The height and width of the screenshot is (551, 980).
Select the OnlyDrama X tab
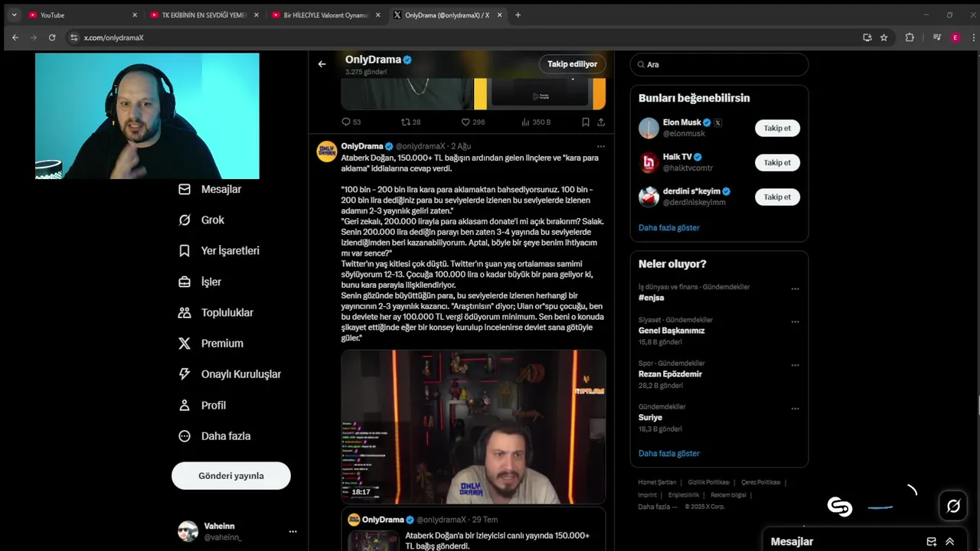point(447,15)
